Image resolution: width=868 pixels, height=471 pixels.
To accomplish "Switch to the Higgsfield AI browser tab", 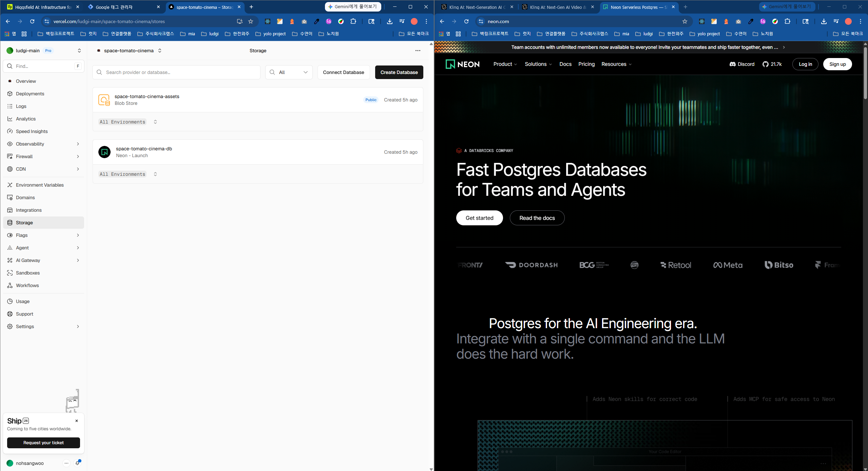I will (x=43, y=7).
